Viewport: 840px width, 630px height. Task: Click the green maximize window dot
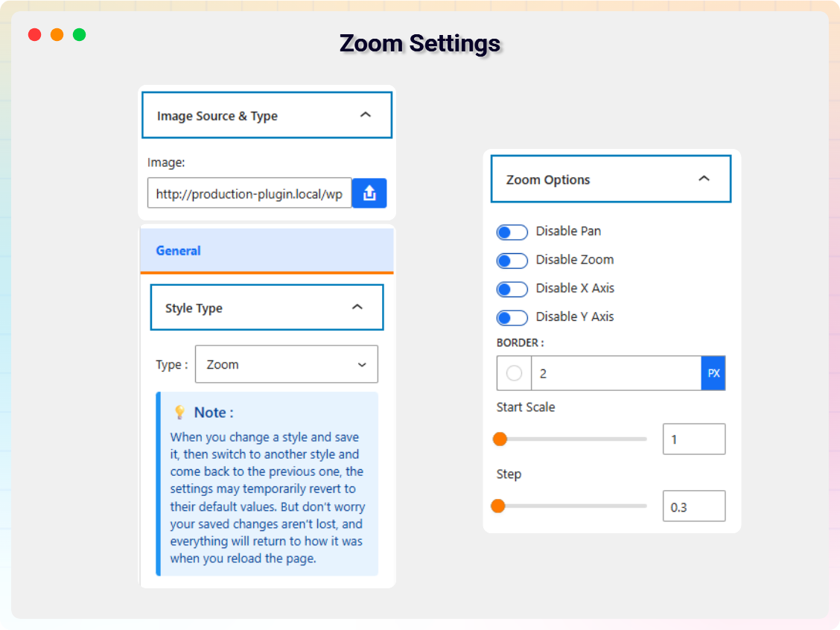click(x=79, y=34)
